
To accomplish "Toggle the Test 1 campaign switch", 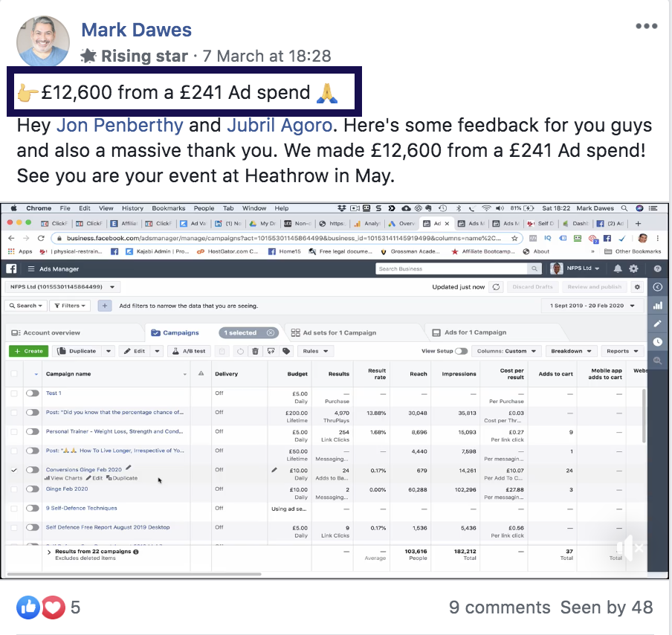I will pyautogui.click(x=33, y=393).
